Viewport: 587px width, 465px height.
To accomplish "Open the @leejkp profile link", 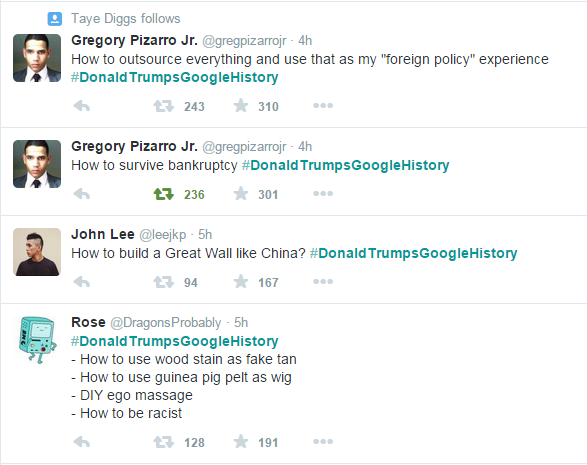I will click(x=162, y=235).
